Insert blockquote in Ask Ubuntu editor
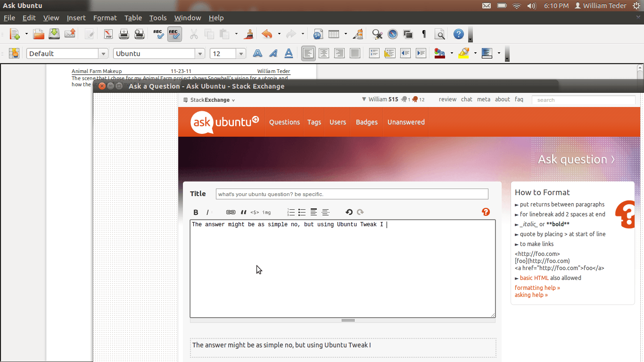644x362 pixels. pyautogui.click(x=244, y=212)
